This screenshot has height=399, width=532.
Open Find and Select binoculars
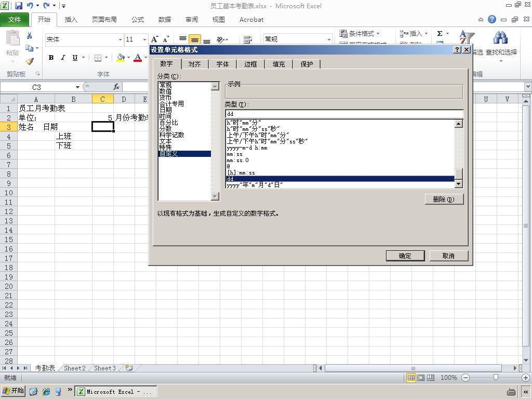tap(501, 38)
